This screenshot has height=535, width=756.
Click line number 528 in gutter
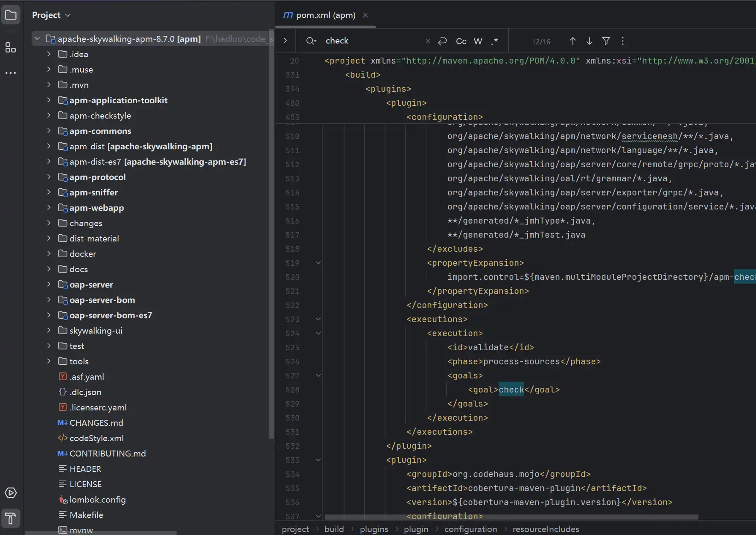pyautogui.click(x=292, y=390)
